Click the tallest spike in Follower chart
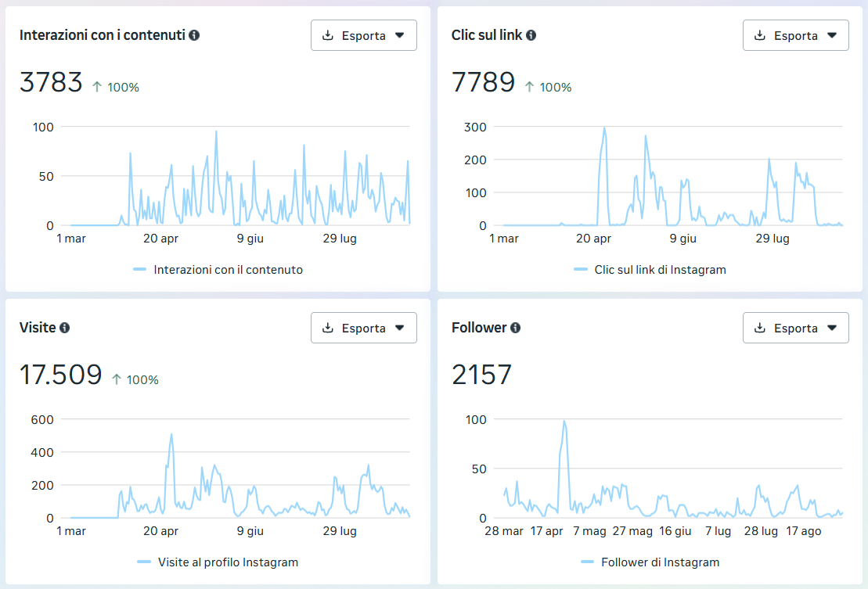The width and height of the screenshot is (868, 589). click(564, 422)
